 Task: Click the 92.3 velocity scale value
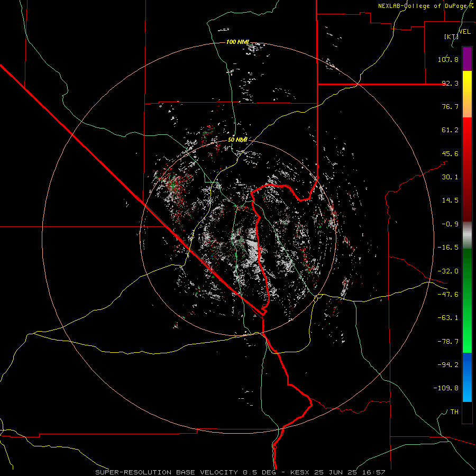coord(450,83)
